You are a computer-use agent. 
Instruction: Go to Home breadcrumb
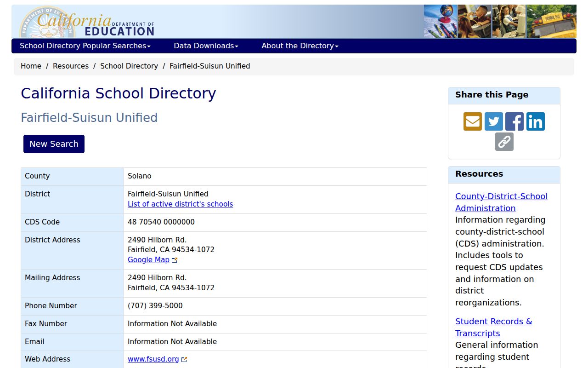(x=31, y=66)
